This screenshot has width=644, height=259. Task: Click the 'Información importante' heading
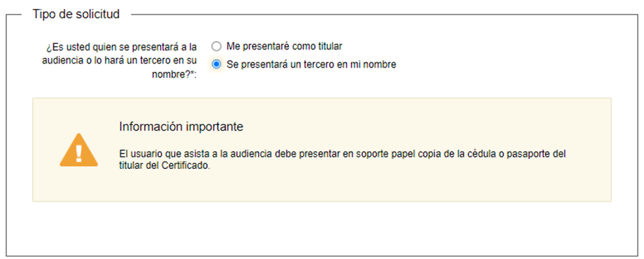click(181, 126)
